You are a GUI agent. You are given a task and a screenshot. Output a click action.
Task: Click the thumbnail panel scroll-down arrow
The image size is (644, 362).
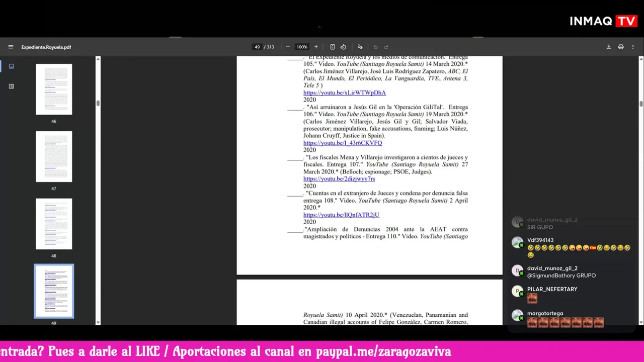98,322
